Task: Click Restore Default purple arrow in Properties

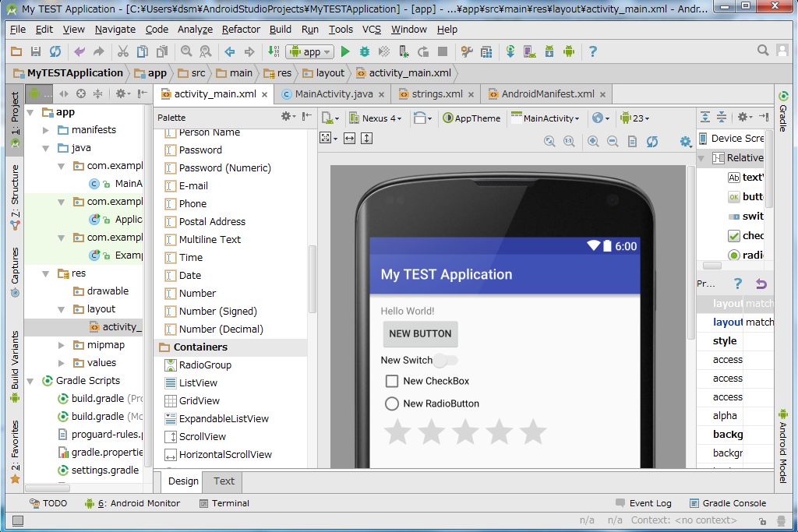Action: click(x=761, y=284)
